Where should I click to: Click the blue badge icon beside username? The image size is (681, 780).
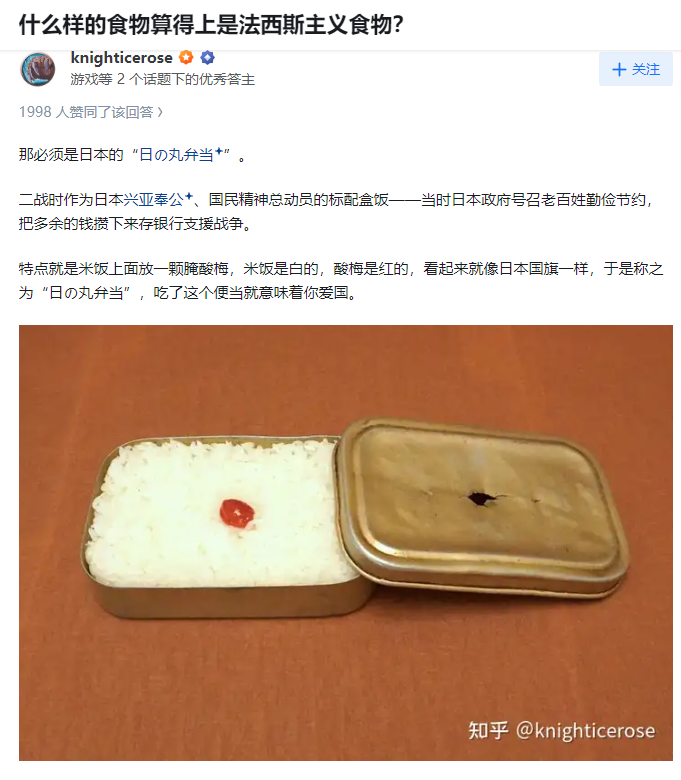coord(207,58)
